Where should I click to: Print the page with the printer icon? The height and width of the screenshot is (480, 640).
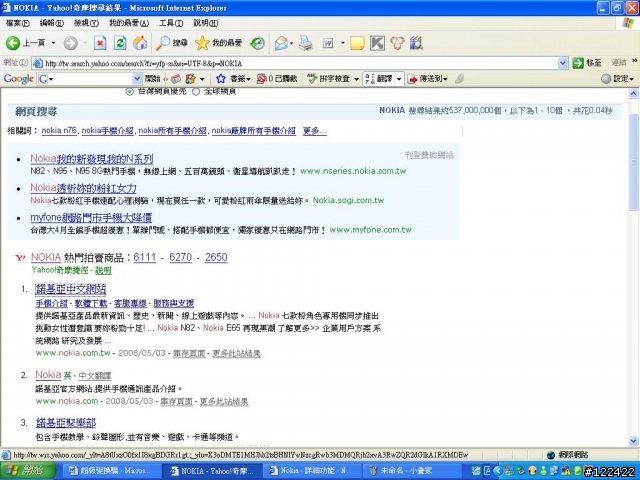tap(305, 43)
